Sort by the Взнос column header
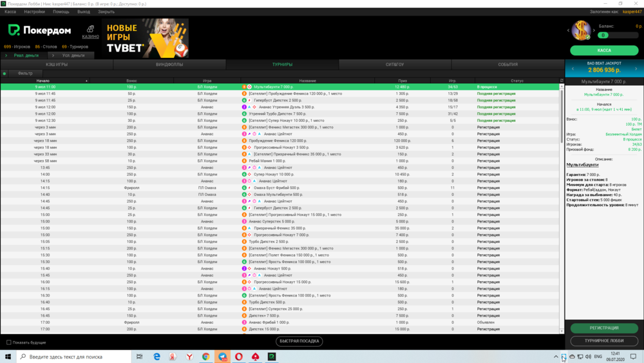The width and height of the screenshot is (644, 363). 131,81
